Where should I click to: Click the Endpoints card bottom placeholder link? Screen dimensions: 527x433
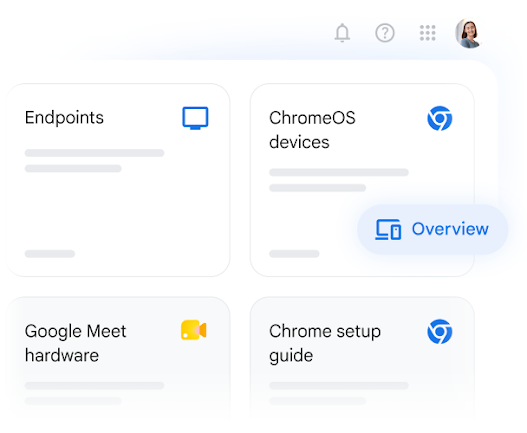(x=50, y=254)
